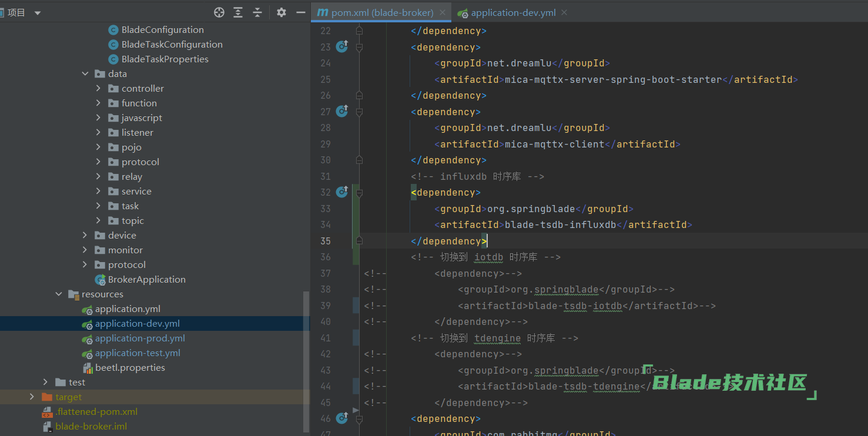
Task: Select application.yml in resources
Action: [x=128, y=309]
